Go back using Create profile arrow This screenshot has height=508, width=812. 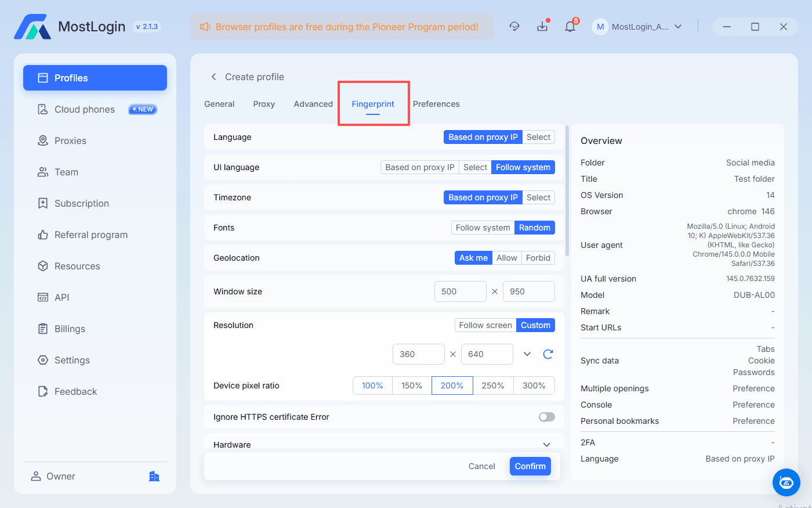click(213, 77)
